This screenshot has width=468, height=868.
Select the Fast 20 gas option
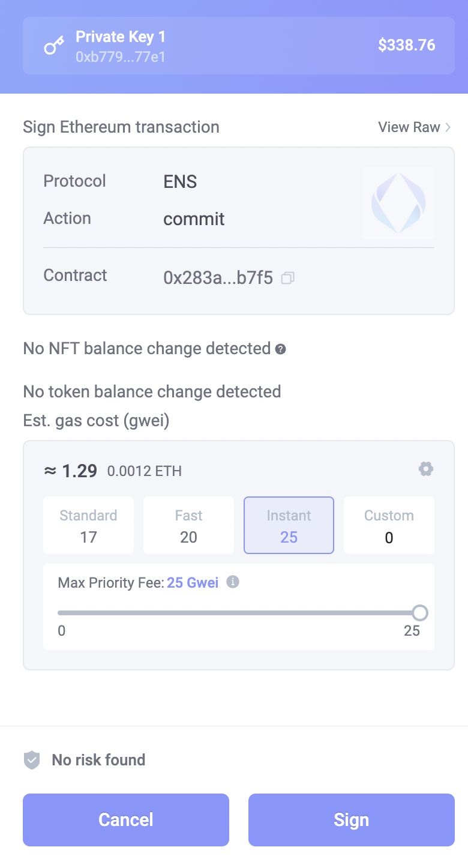click(x=188, y=525)
